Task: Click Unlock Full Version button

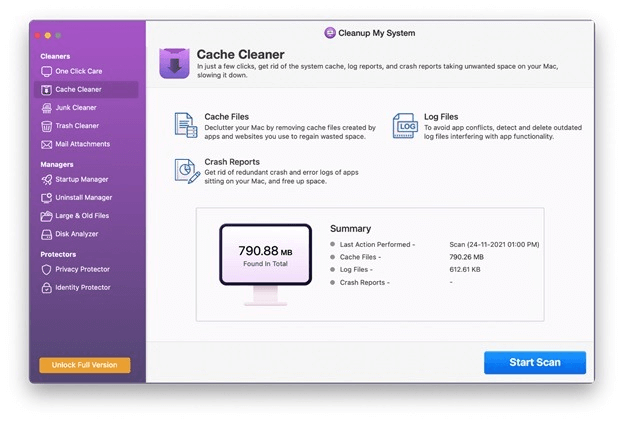Action: coord(85,365)
